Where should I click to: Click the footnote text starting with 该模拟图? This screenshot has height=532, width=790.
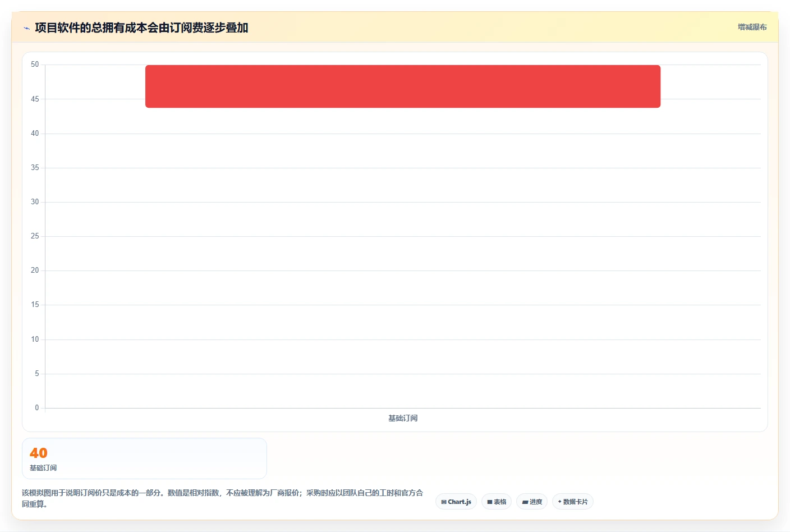tap(223, 498)
